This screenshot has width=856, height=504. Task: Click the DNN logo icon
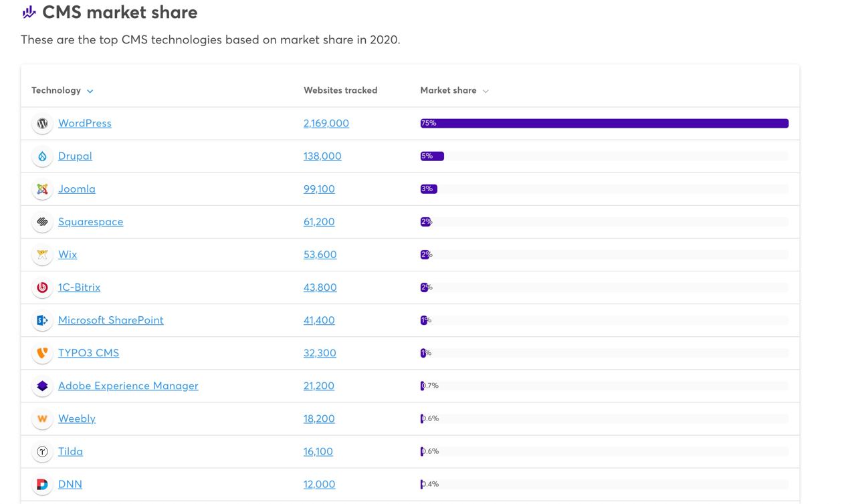click(42, 484)
